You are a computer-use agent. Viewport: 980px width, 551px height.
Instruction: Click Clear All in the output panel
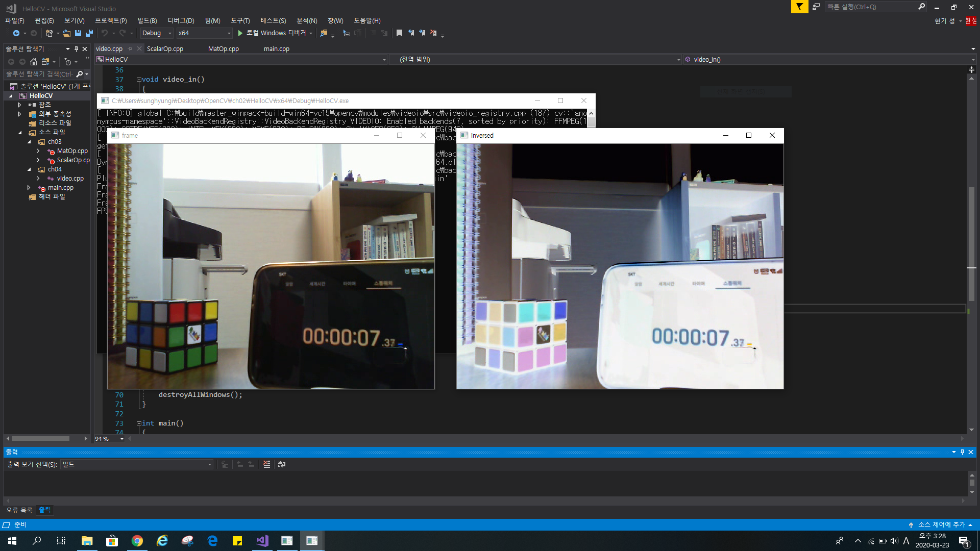266,464
